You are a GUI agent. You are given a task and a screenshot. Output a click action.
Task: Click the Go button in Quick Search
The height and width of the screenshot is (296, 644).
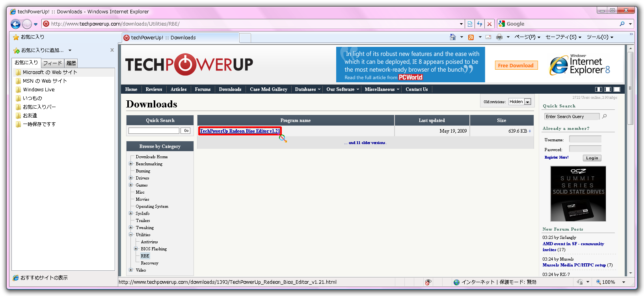186,131
